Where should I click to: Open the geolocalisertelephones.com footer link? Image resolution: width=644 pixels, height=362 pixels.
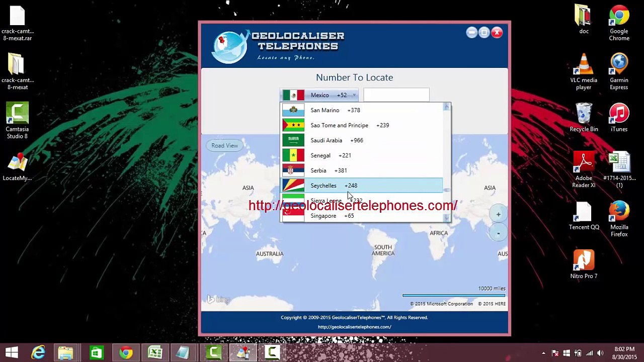354,327
